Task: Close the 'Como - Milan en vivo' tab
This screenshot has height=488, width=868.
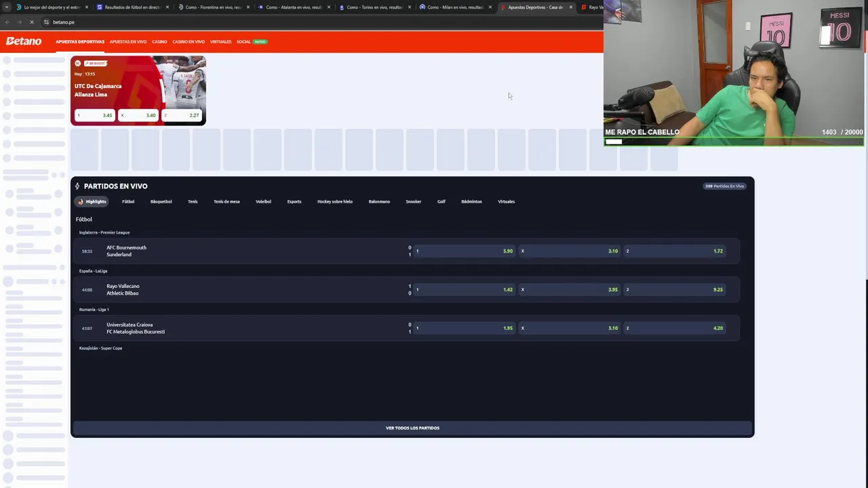Action: click(x=490, y=7)
